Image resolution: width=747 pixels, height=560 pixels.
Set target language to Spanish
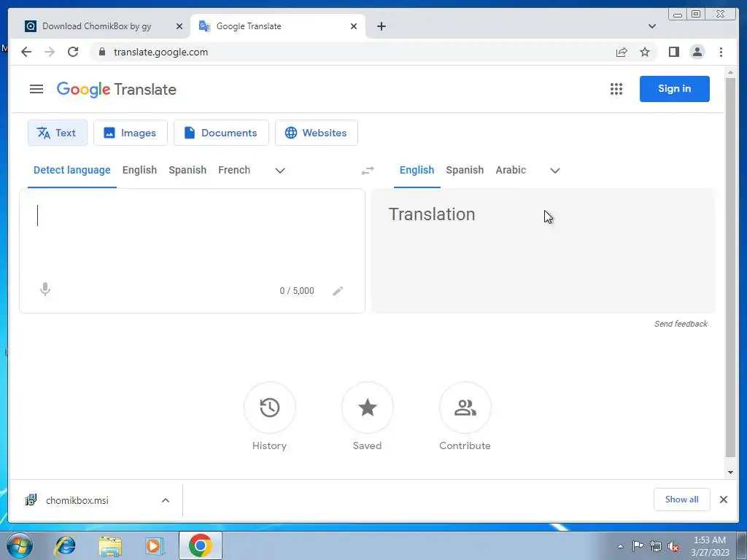(465, 170)
